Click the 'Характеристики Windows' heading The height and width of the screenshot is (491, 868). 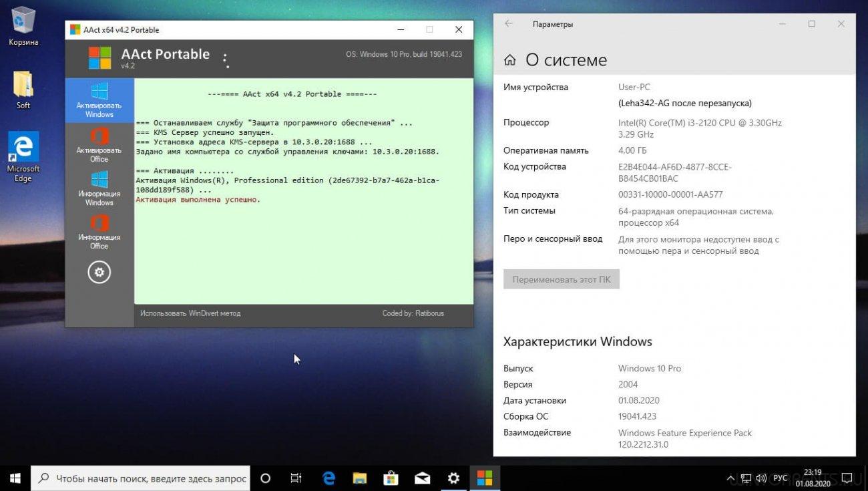[x=578, y=341]
